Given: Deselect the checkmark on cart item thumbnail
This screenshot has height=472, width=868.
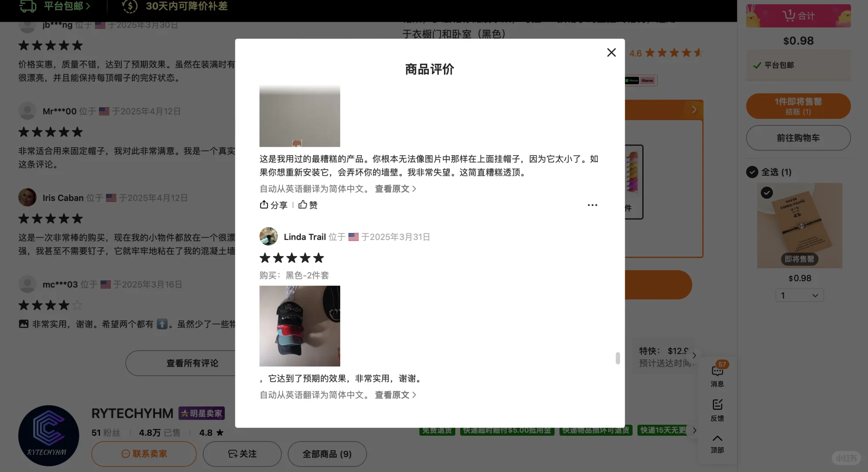Looking at the screenshot, I should coord(767,193).
